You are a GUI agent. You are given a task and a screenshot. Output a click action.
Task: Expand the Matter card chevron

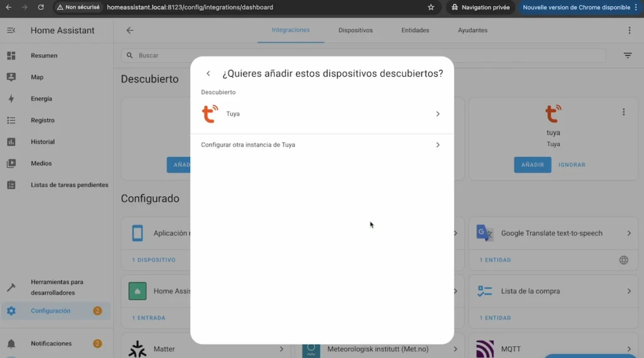point(281,349)
